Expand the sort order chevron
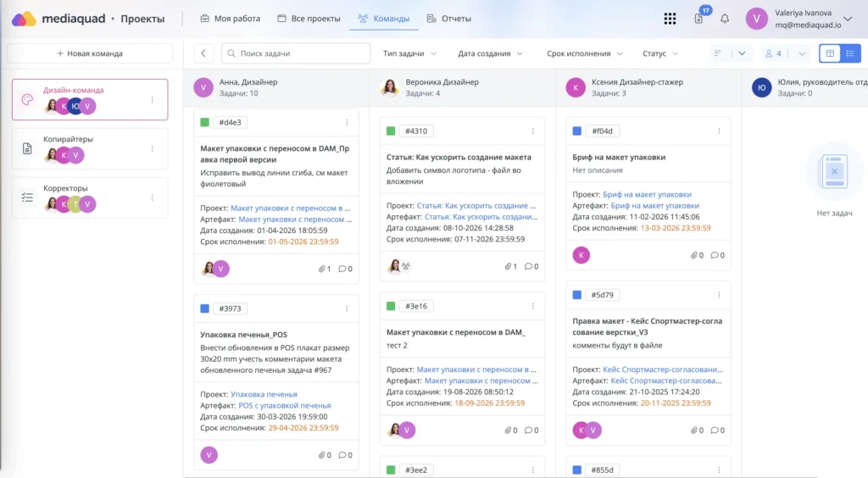868x478 pixels. 742,53
